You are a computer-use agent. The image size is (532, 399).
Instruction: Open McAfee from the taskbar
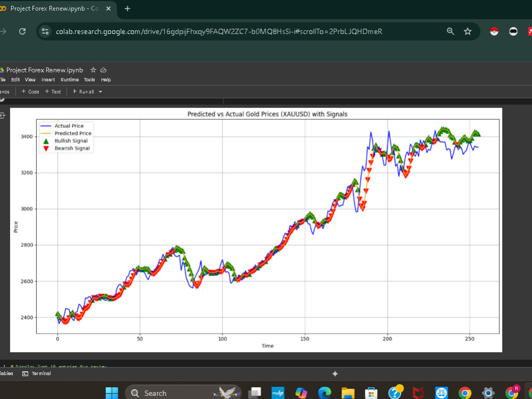point(418,393)
